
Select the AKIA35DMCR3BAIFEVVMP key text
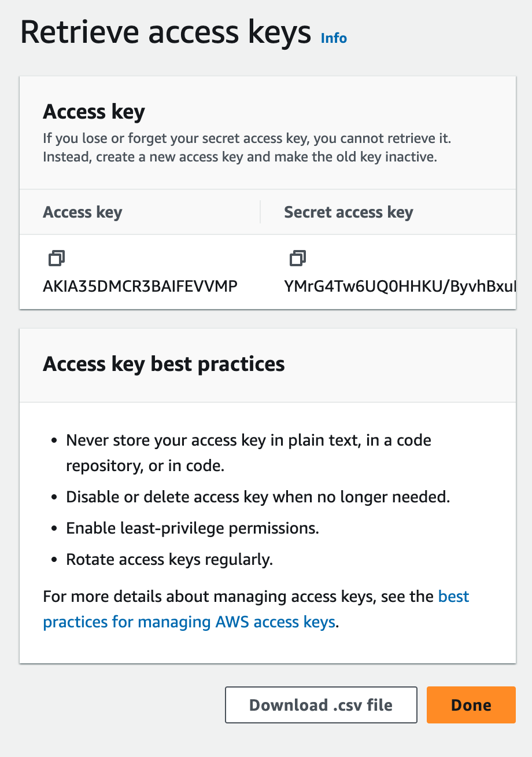[x=140, y=286]
